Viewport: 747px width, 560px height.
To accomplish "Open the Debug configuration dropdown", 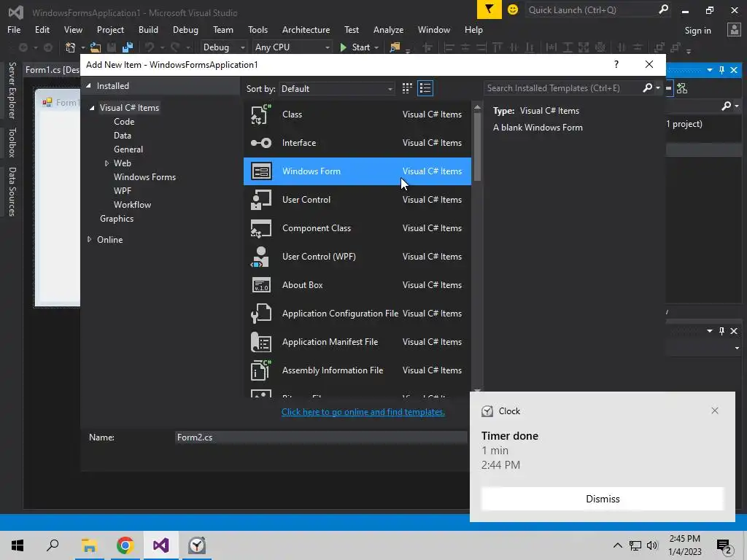I will coord(223,47).
